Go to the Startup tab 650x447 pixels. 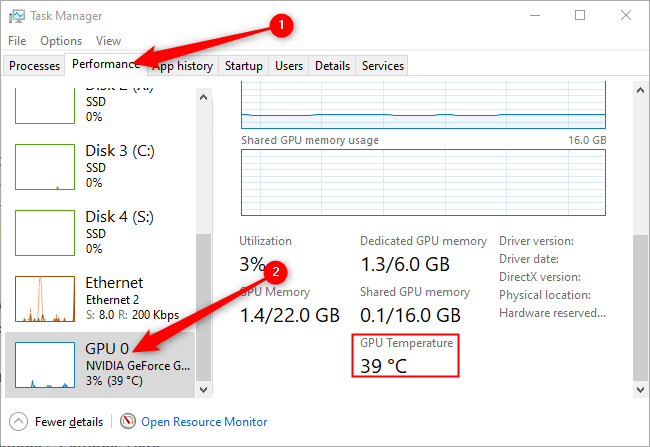pos(244,66)
